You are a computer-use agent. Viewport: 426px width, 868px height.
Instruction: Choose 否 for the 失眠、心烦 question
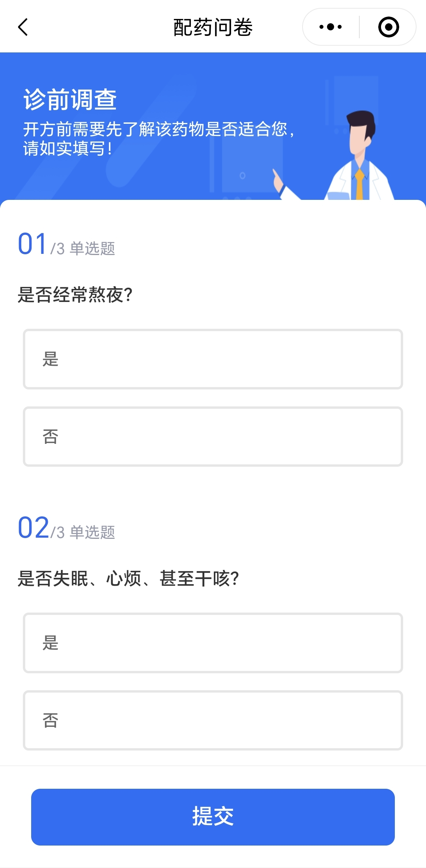(x=213, y=721)
